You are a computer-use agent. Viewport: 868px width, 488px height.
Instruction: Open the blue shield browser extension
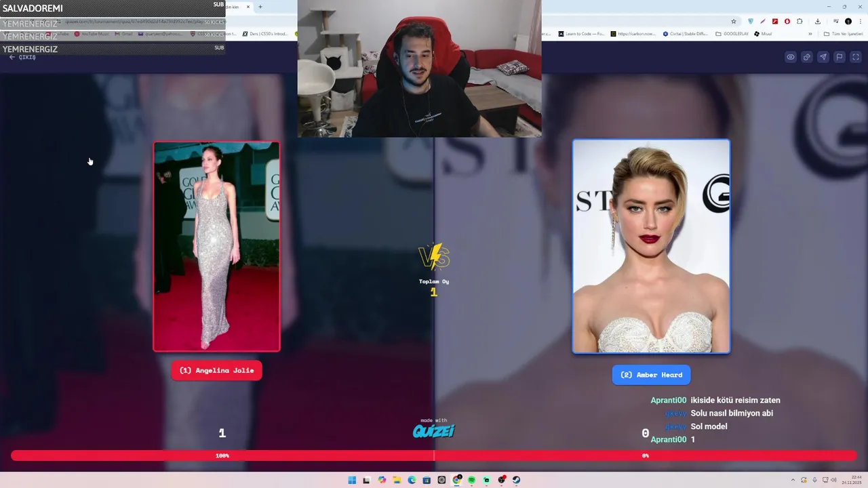[x=751, y=21]
